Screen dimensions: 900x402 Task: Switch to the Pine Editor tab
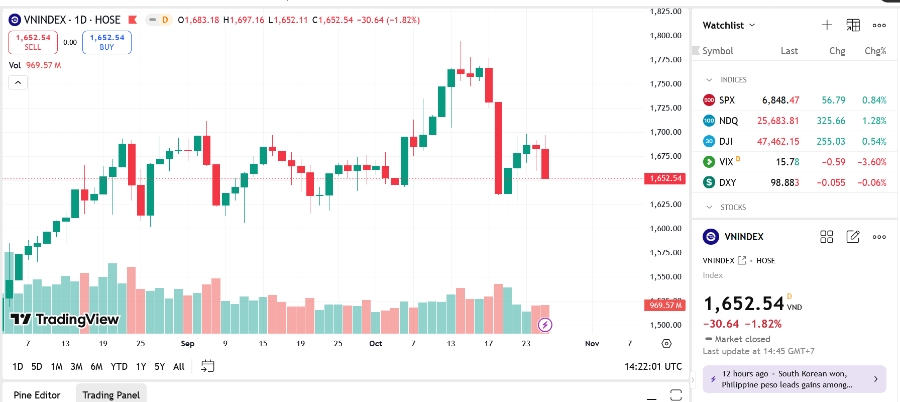point(36,395)
